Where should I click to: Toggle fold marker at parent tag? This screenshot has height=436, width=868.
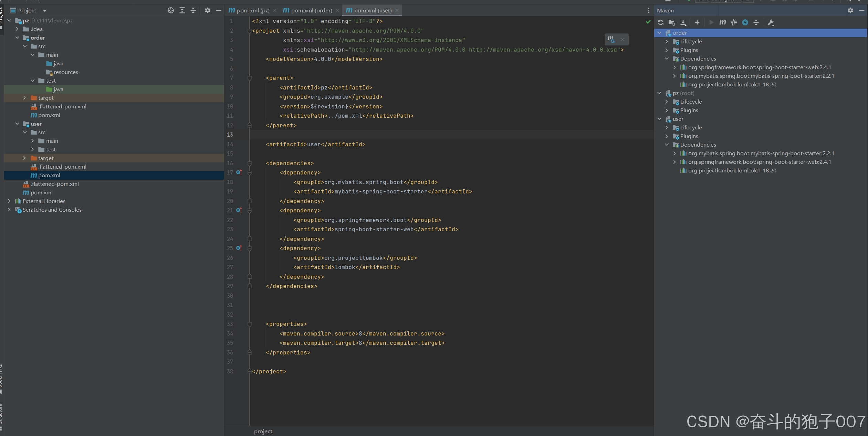(x=250, y=78)
